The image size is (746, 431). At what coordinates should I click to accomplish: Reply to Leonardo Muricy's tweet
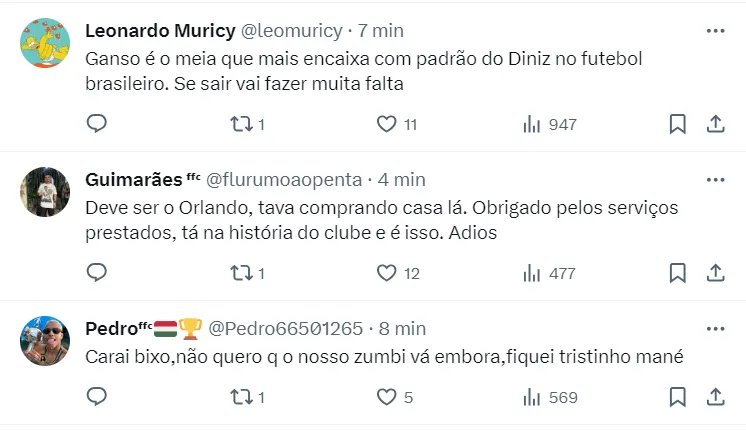tap(97, 124)
